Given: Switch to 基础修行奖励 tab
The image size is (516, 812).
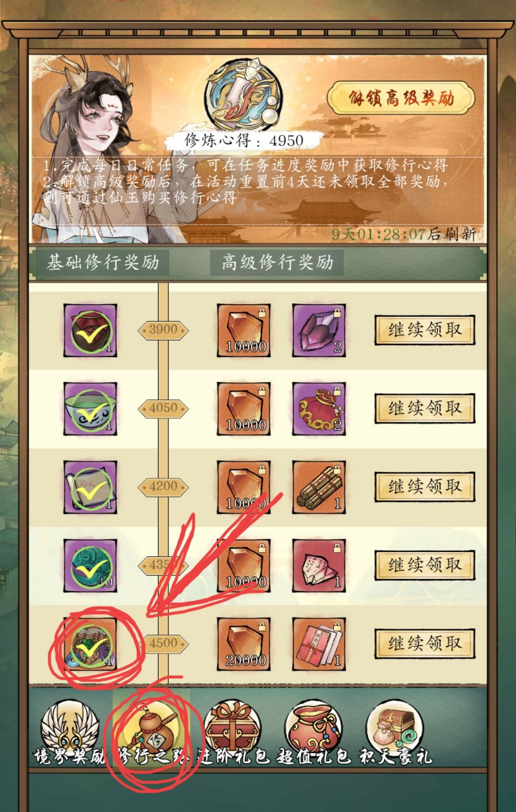Looking at the screenshot, I should pos(102,263).
